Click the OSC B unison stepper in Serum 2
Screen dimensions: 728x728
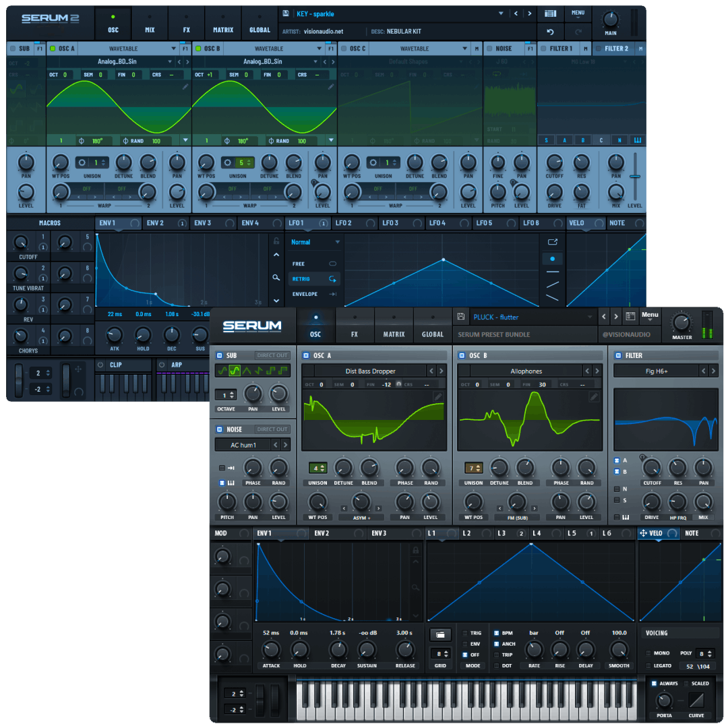point(249,162)
